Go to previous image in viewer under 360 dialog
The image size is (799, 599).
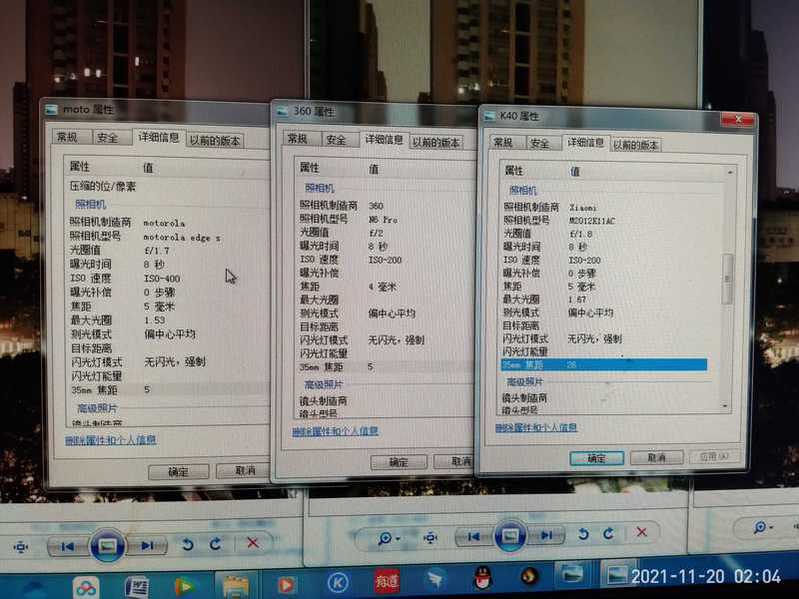[x=474, y=536]
